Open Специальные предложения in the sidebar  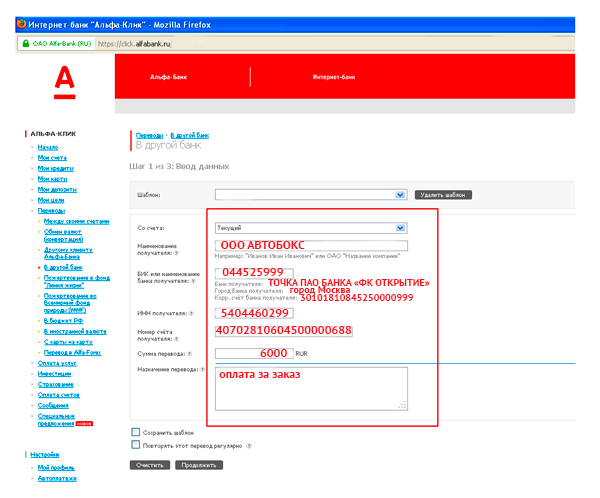[x=56, y=420]
